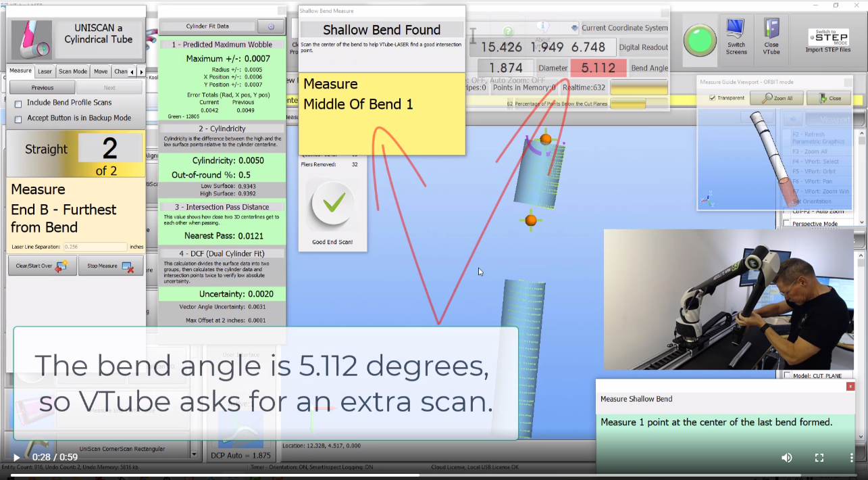Open the Current Coordinate System dropdown
Viewport: 868px width, 480px height.
pyautogui.click(x=574, y=28)
